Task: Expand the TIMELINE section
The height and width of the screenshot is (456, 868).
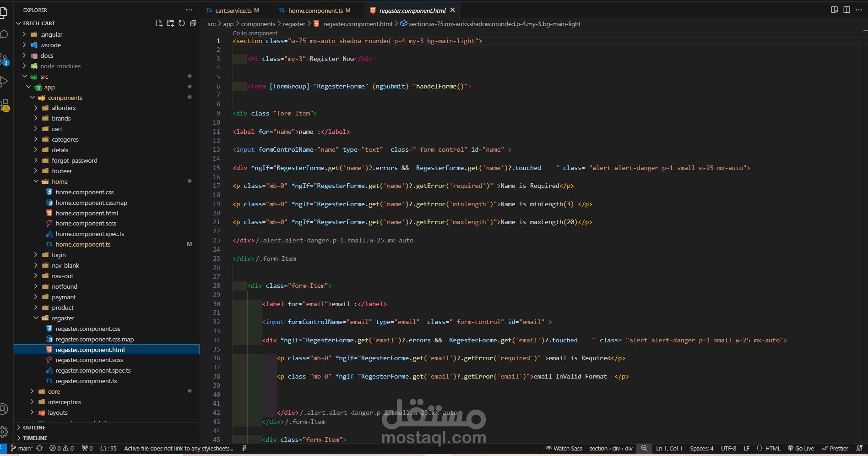Action: 107,438
